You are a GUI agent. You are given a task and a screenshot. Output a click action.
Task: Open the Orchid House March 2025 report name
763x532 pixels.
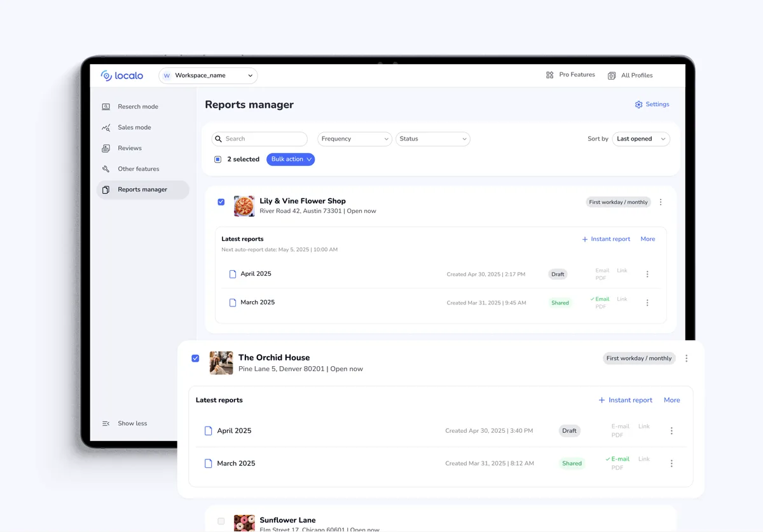click(x=236, y=463)
